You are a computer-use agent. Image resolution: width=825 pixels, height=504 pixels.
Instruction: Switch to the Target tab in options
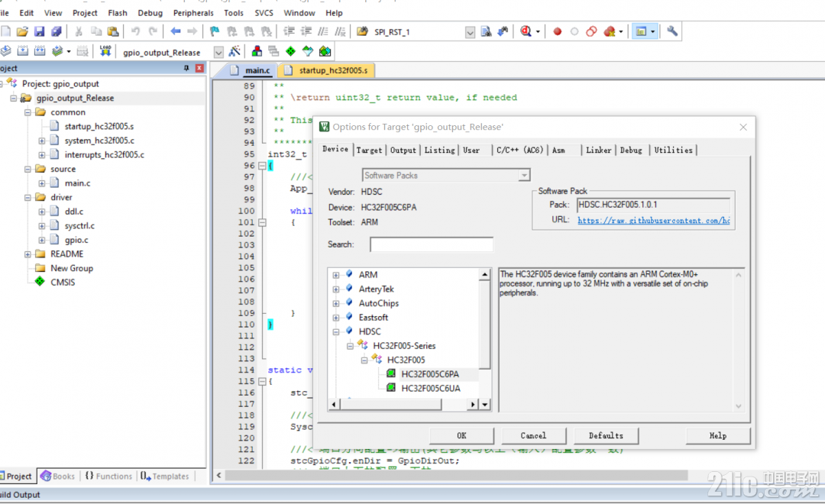369,150
